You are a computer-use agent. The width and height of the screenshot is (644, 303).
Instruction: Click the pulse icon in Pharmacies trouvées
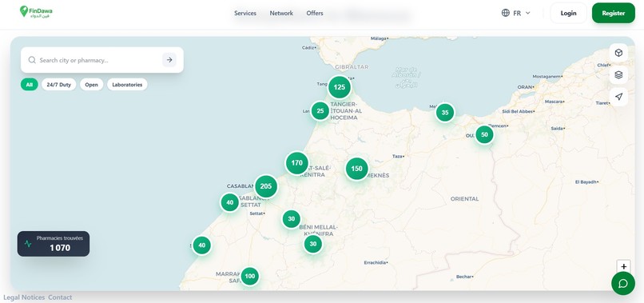tap(28, 244)
